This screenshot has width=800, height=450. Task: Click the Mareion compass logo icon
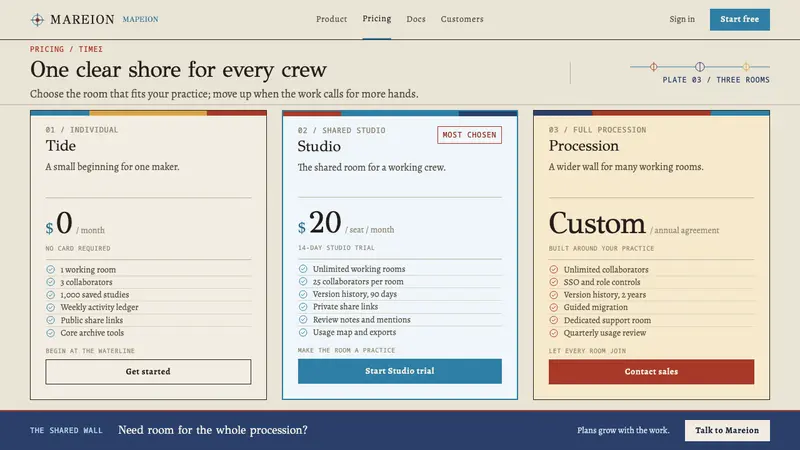(x=37, y=19)
